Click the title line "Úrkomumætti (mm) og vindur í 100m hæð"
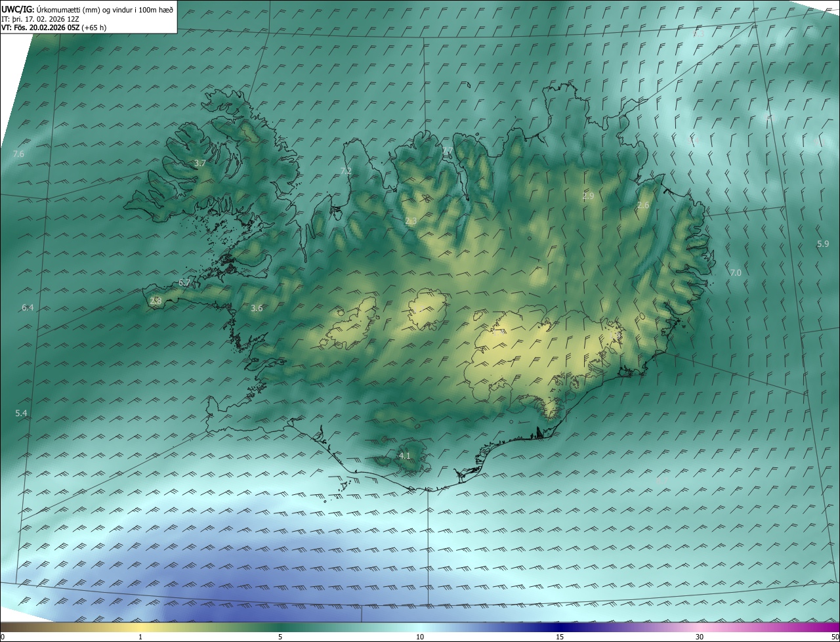840x642 pixels. (x=104, y=9)
